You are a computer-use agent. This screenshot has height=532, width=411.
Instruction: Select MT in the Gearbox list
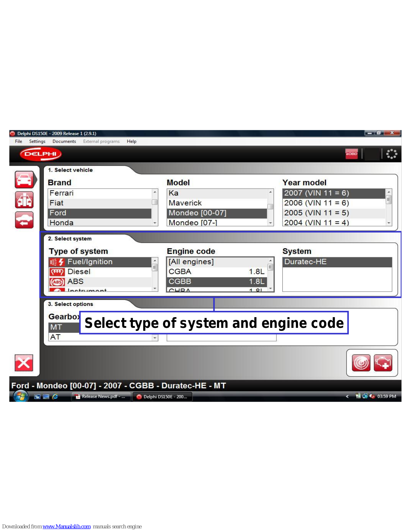(64, 328)
